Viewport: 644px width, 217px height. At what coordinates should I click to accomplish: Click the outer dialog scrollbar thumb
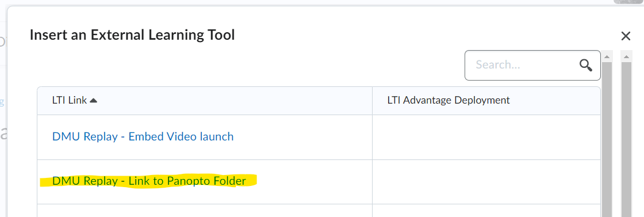pyautogui.click(x=626, y=139)
